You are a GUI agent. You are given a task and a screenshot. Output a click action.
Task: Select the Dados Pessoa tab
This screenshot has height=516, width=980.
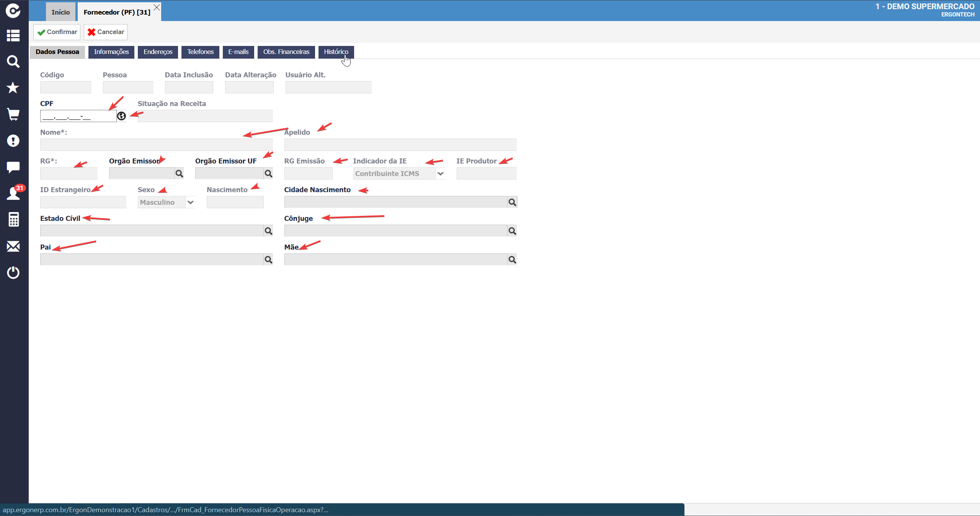point(57,52)
